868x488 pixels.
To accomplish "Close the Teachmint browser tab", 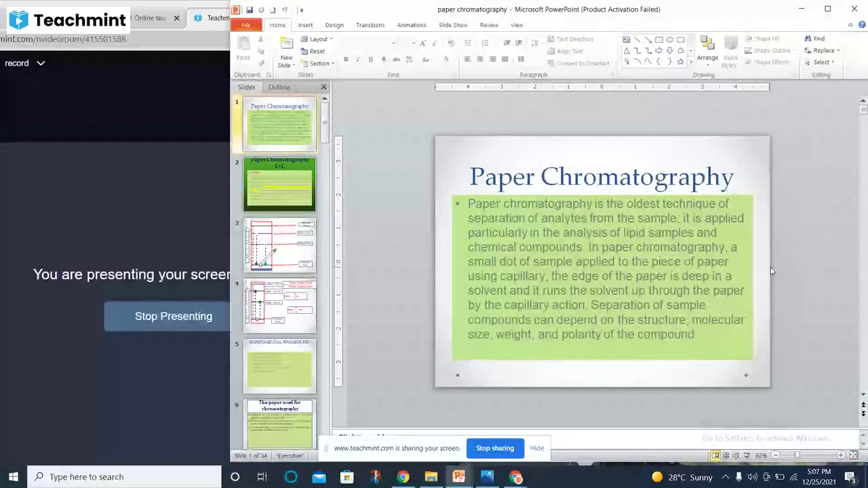I will [x=177, y=18].
